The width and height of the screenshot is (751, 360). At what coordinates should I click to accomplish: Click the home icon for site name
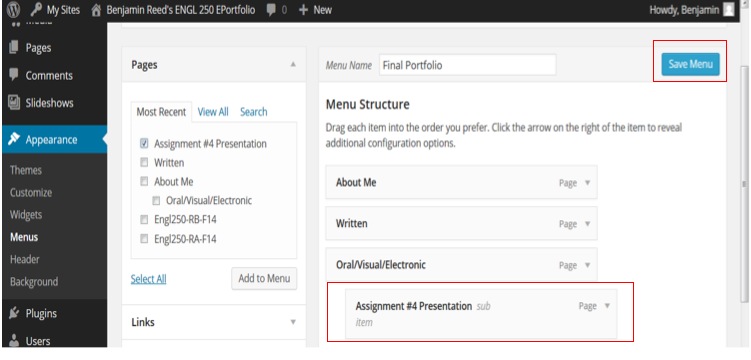tap(97, 10)
